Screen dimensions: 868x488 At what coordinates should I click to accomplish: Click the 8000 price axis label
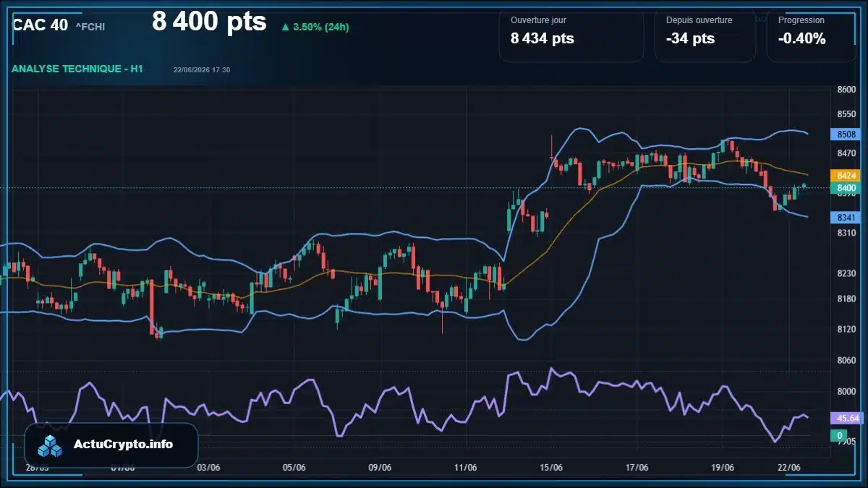click(846, 391)
